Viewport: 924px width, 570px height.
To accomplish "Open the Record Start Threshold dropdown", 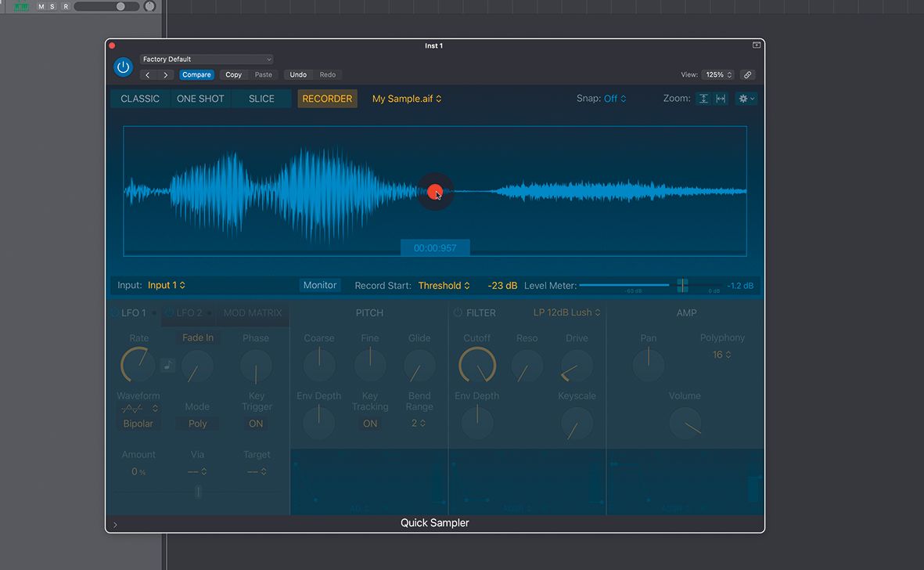I will [x=444, y=286].
